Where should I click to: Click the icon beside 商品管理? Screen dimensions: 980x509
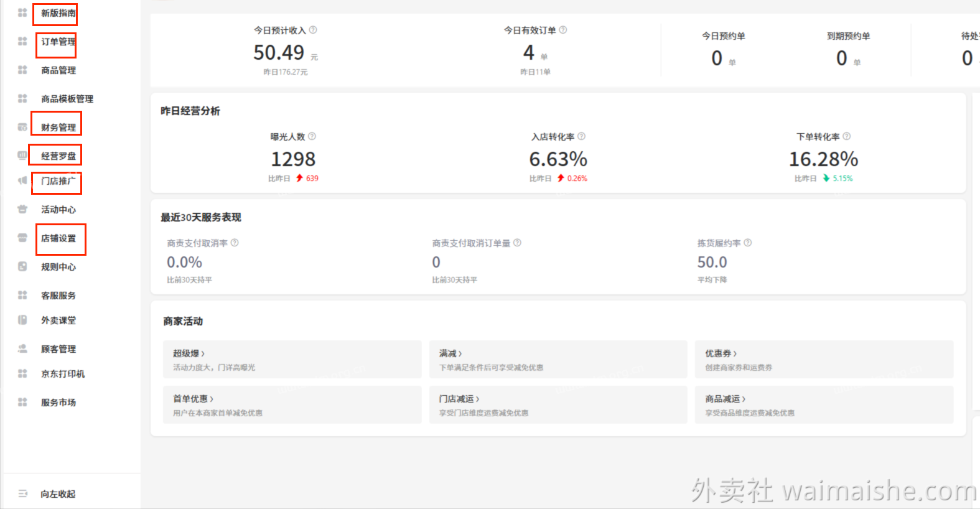point(22,70)
